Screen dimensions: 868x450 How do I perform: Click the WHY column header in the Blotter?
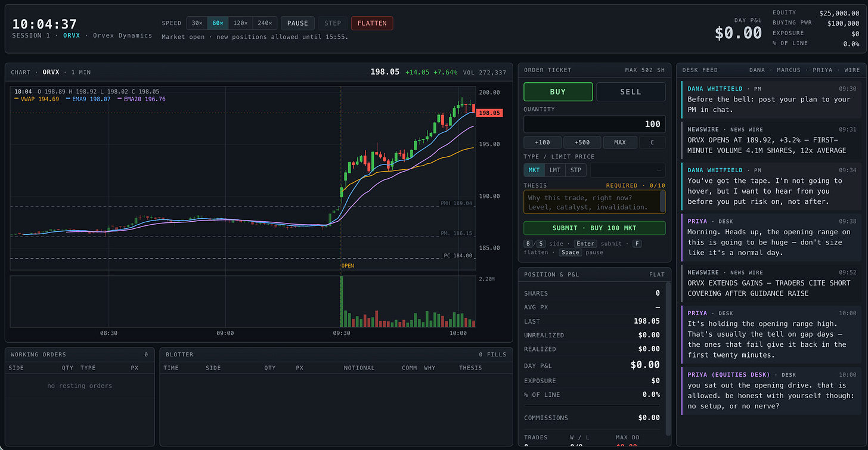coord(430,368)
